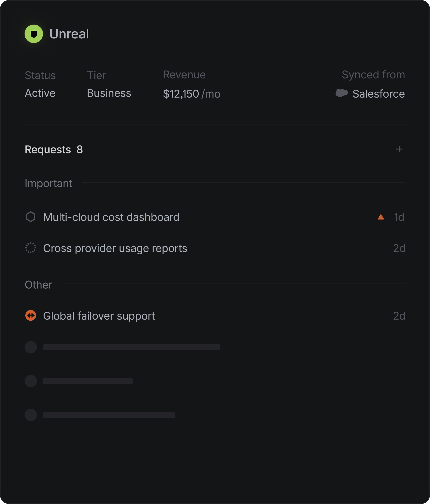This screenshot has height=504, width=430.
Task: Click the plus icon to add request
Action: click(x=399, y=149)
